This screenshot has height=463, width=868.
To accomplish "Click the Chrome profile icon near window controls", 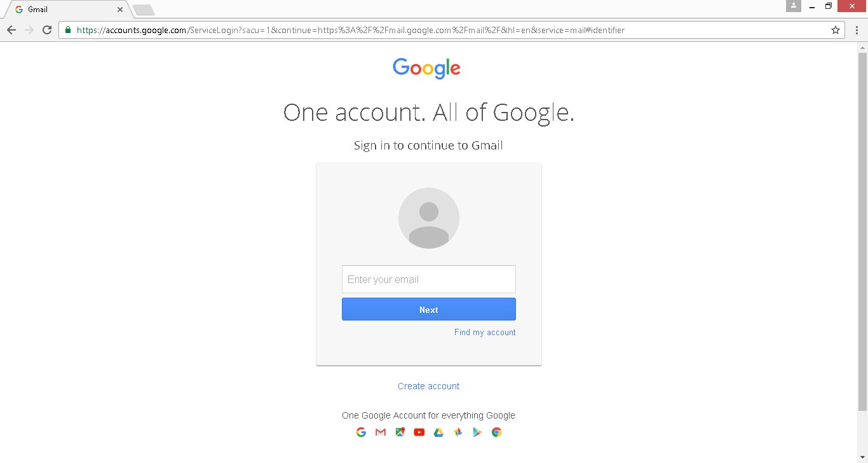I will 793,6.
